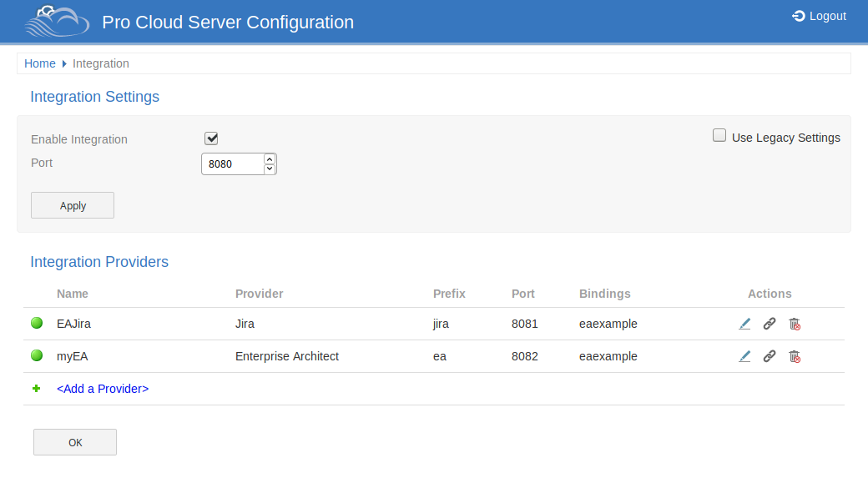Focus the Port number input field
This screenshot has width=868, height=483.
tap(232, 164)
